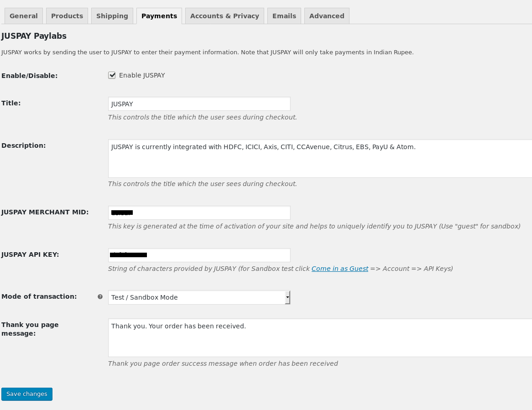Switch to the Products tab
This screenshot has width=532, height=410.
point(67,16)
